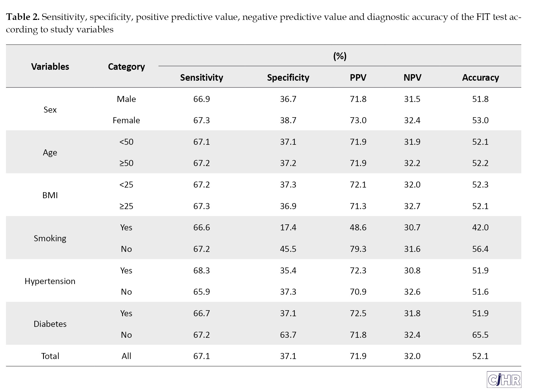The image size is (533, 392).
Task: Click the Sensitivity column header
Action: 201,78
